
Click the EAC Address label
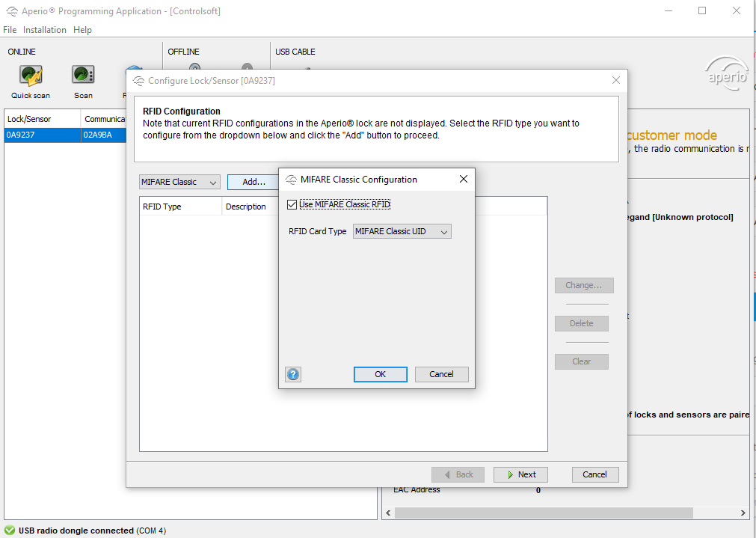(x=417, y=490)
